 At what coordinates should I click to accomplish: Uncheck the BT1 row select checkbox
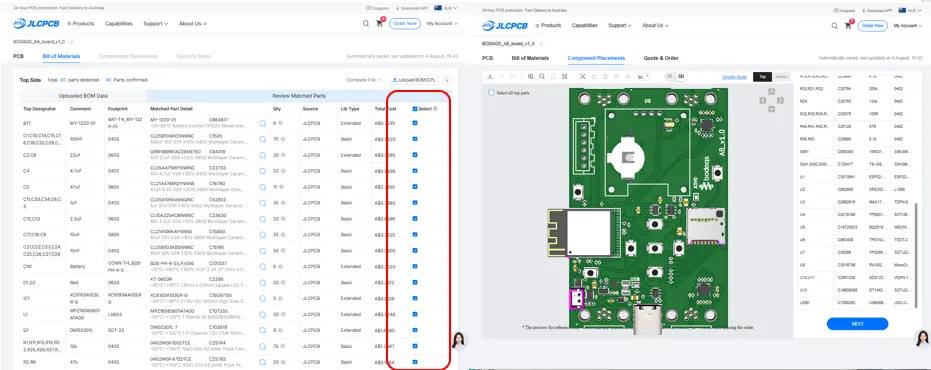pyautogui.click(x=414, y=123)
